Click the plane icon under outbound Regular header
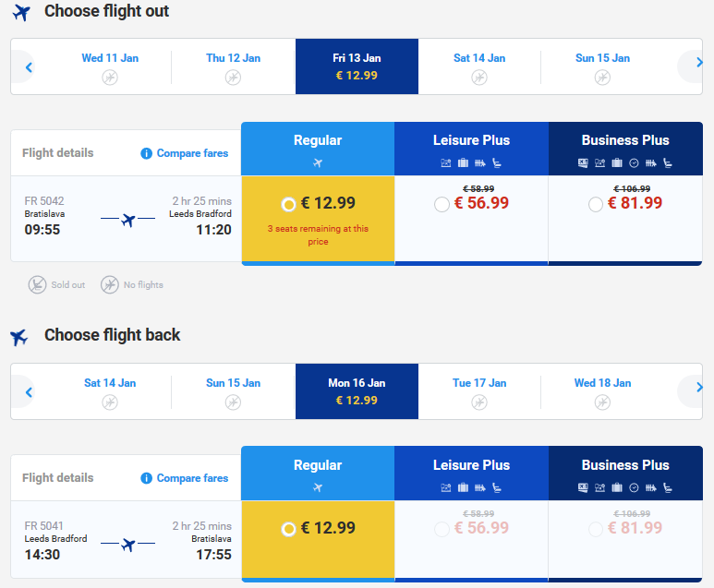Viewport: 714px width, 588px height. coord(318,162)
